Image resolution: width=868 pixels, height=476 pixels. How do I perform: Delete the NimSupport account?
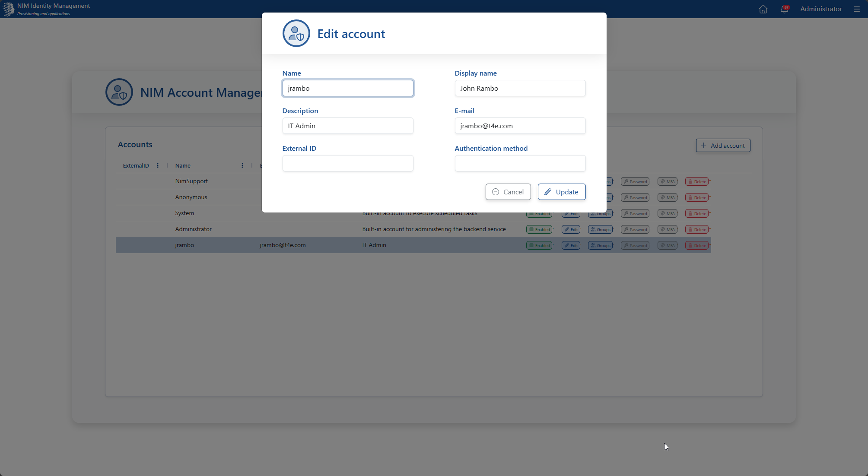coord(697,181)
